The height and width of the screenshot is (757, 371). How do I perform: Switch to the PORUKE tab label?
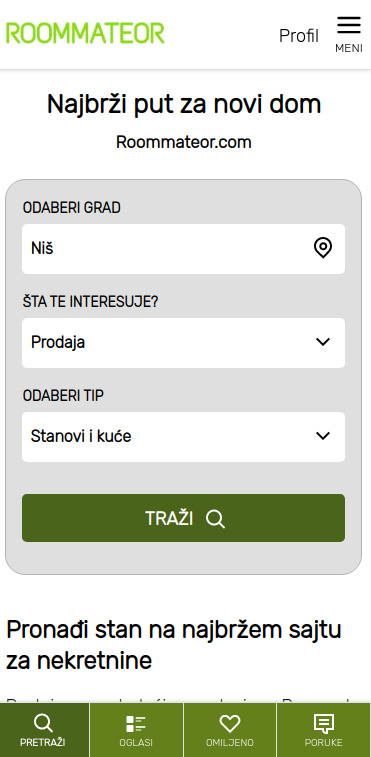[x=323, y=743]
